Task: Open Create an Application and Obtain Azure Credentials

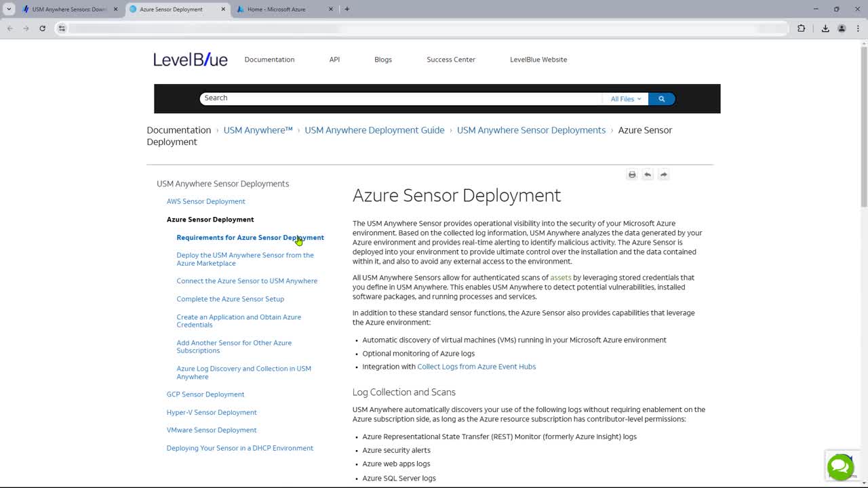Action: pos(239,321)
